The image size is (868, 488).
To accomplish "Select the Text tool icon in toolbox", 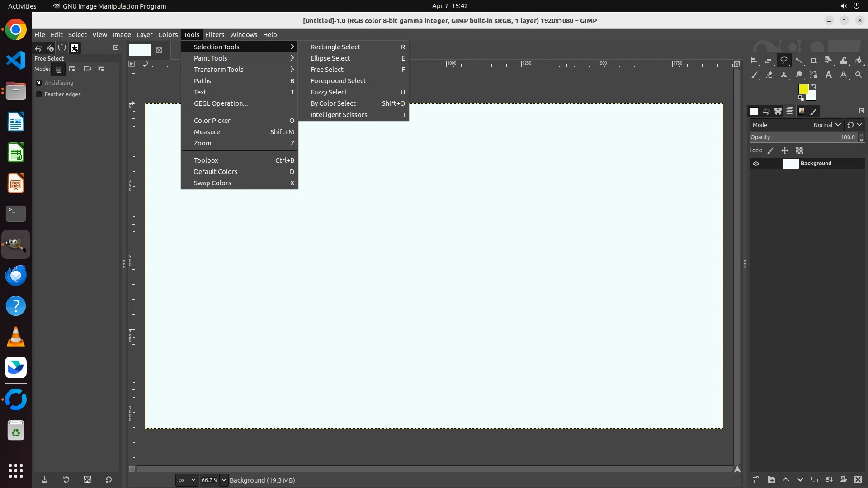I will click(829, 75).
